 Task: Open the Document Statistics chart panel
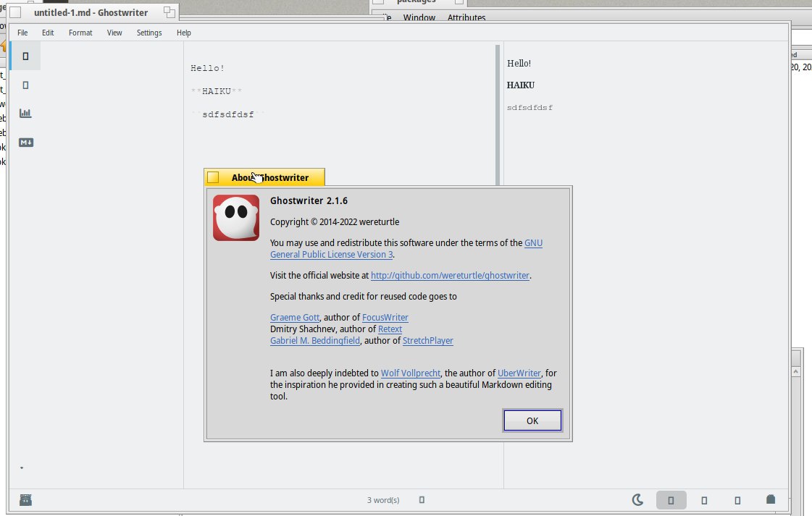[x=25, y=113]
